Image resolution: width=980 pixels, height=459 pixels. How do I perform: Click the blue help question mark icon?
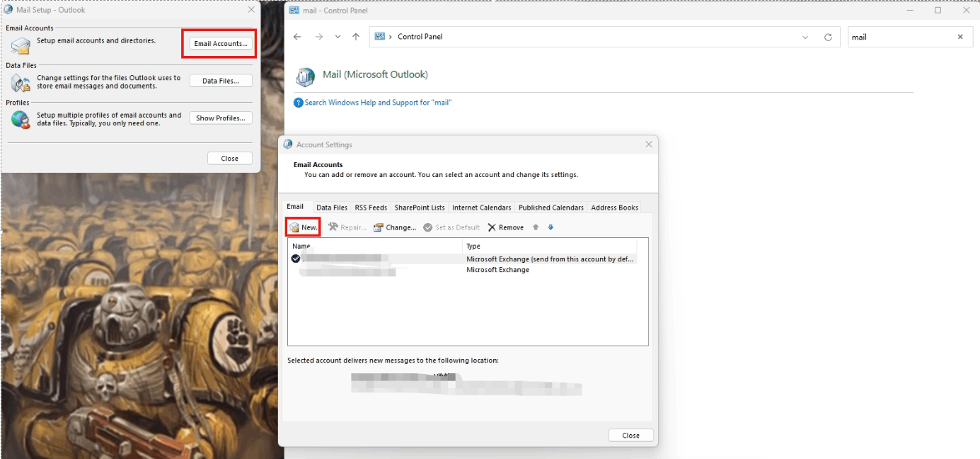299,103
